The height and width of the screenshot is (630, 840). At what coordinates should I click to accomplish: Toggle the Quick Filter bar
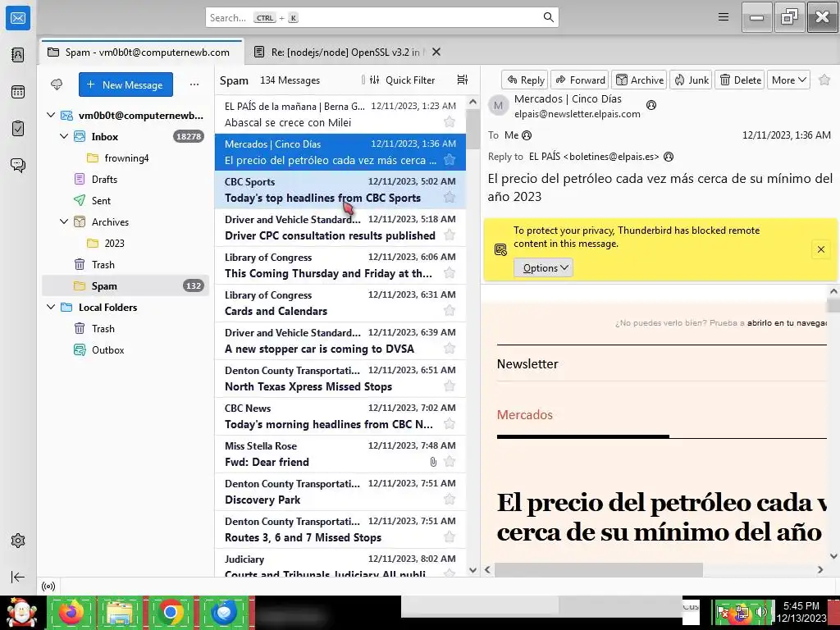tap(402, 80)
